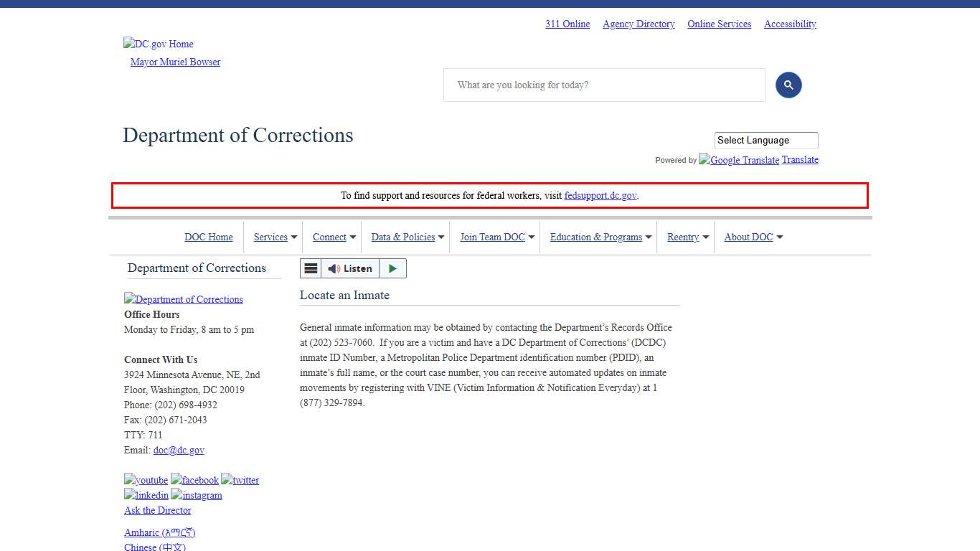The image size is (980, 551).
Task: Expand the Data & Policies menu
Action: (x=407, y=237)
